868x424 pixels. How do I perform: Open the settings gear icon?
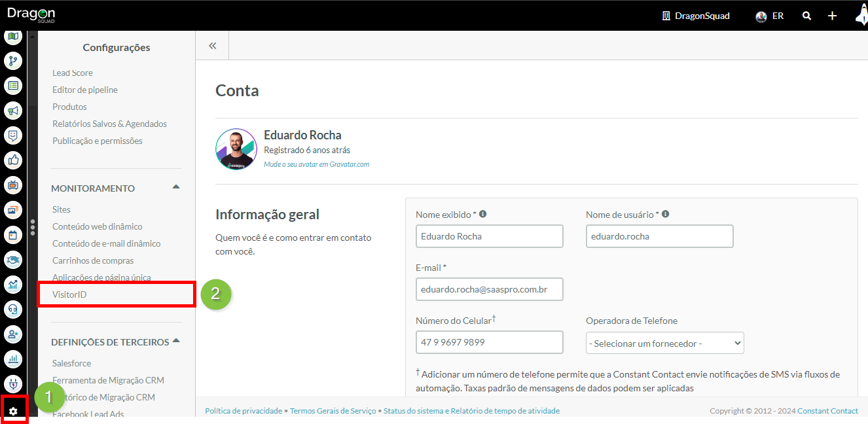[x=13, y=411]
